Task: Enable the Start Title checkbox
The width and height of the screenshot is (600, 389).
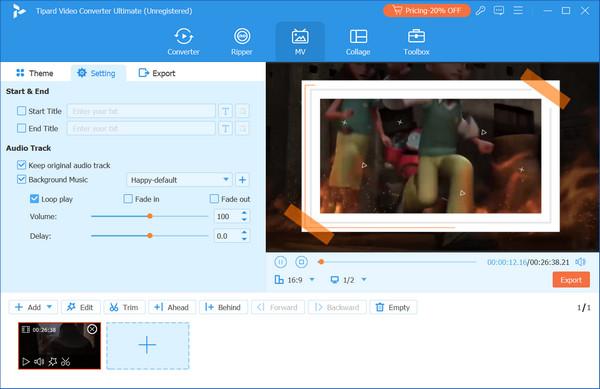Action: 21,111
